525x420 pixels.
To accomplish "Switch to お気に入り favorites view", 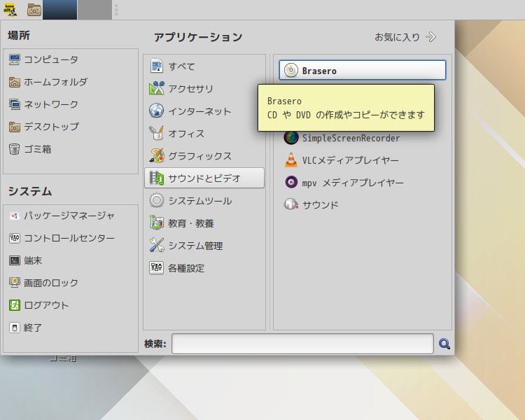I will [405, 37].
